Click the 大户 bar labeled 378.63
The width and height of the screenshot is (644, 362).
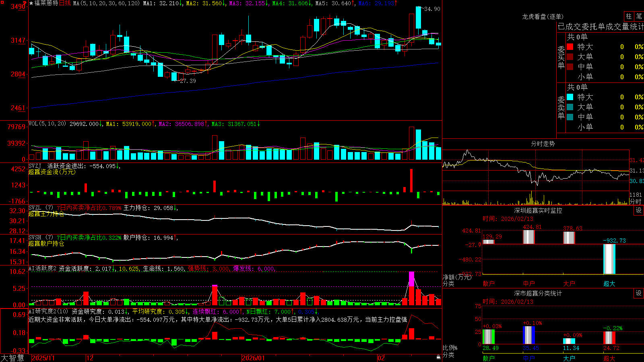pyautogui.click(x=569, y=238)
